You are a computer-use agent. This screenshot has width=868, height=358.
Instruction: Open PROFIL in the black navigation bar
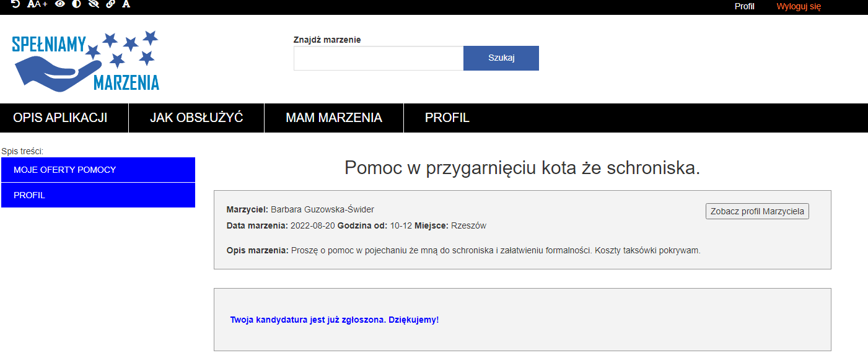tap(447, 118)
